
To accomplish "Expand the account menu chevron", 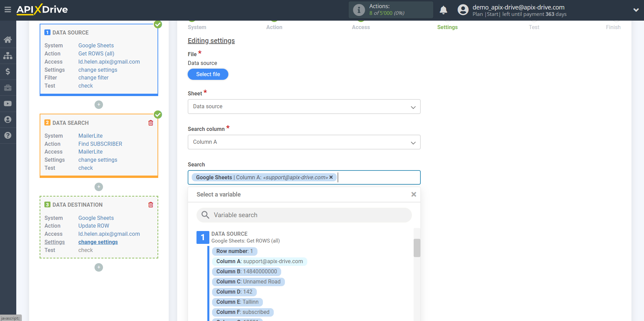I will [x=636, y=10].
